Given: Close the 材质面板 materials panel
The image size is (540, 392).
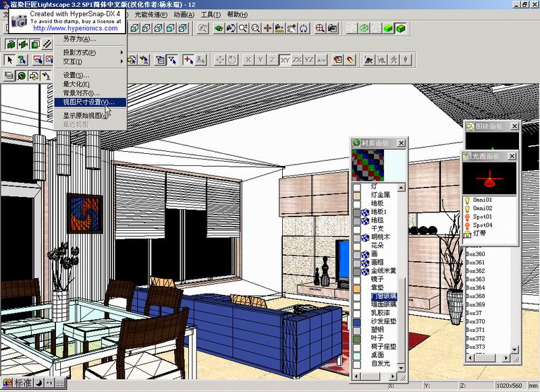Looking at the screenshot, I should click(401, 143).
